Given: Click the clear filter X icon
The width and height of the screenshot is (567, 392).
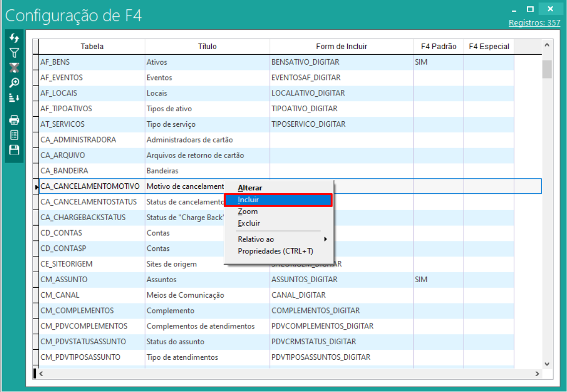Looking at the screenshot, I should click(14, 68).
